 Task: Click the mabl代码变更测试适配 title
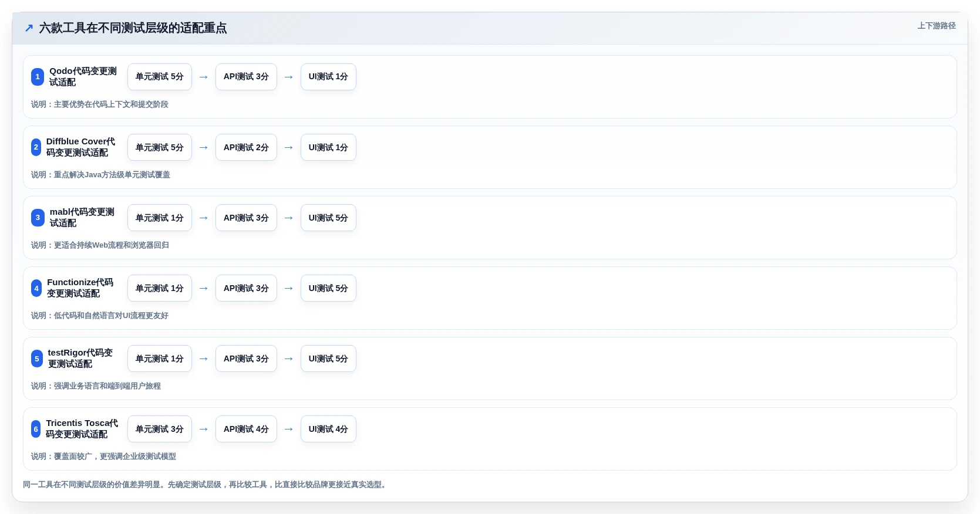coord(82,218)
